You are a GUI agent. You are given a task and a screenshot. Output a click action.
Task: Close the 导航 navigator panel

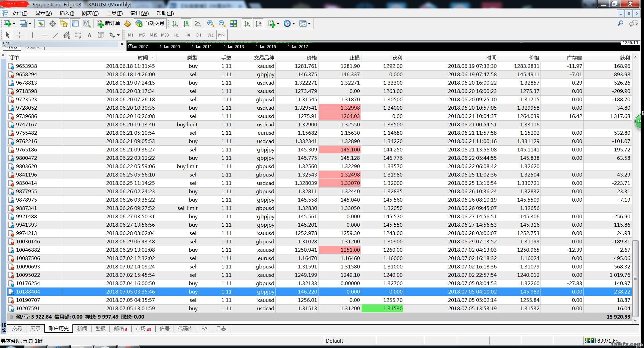122,44
